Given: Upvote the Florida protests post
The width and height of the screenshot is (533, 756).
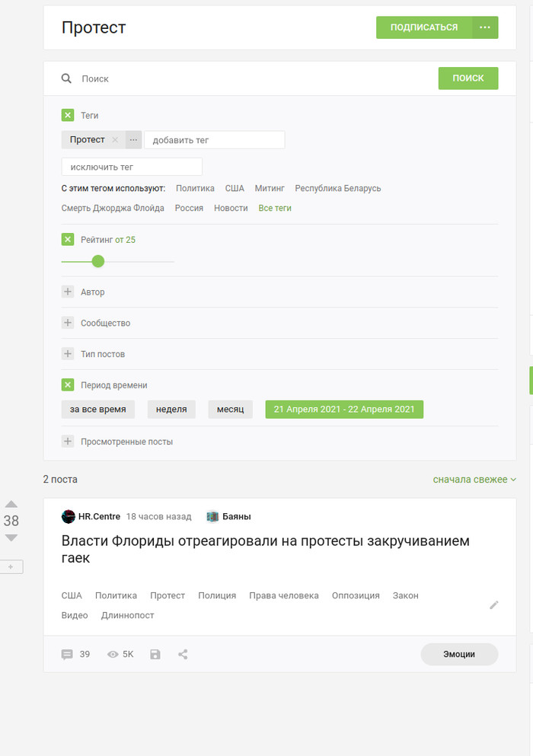Looking at the screenshot, I should click(11, 504).
